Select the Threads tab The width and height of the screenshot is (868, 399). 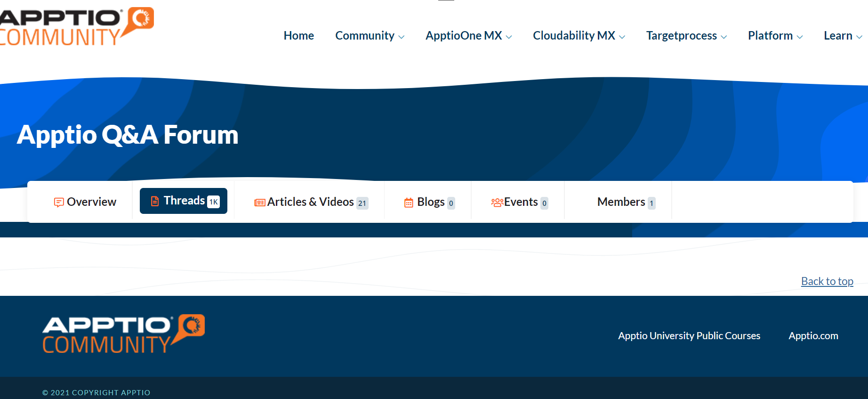pos(184,201)
